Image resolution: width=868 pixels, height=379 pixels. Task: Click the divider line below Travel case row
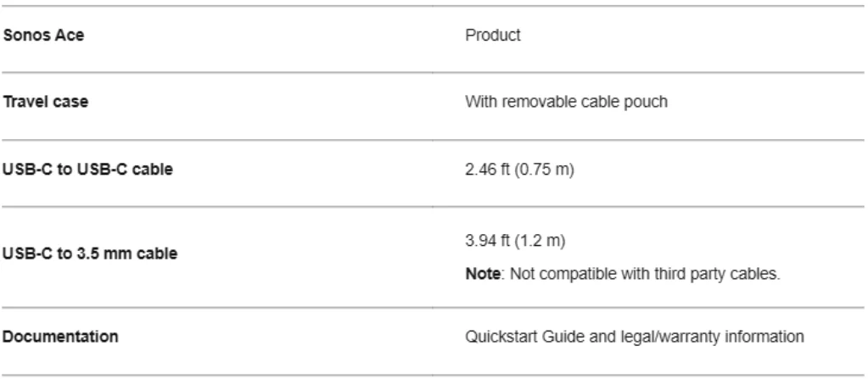click(x=434, y=140)
